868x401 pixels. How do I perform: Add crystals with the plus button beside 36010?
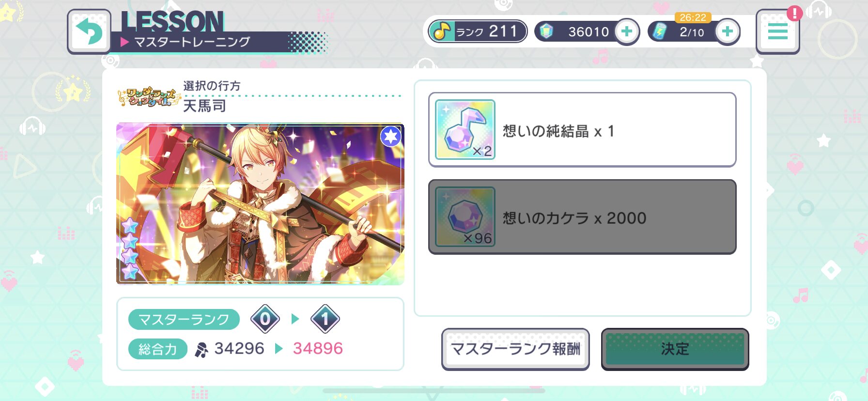coord(627,32)
